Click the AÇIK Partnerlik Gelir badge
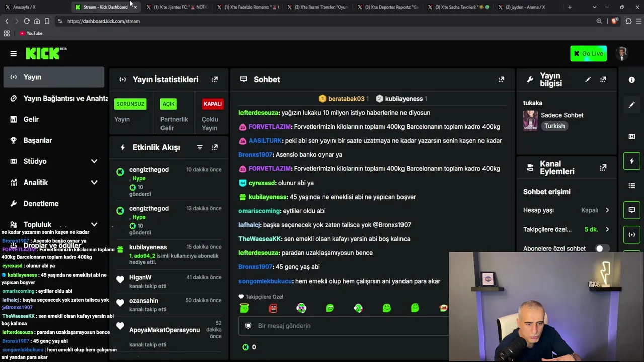 click(169, 104)
